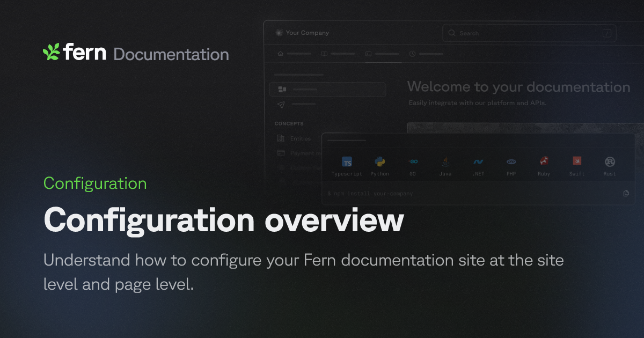Select the highlighted sidebar item with blocks icon
The height and width of the screenshot is (338, 644).
327,89
